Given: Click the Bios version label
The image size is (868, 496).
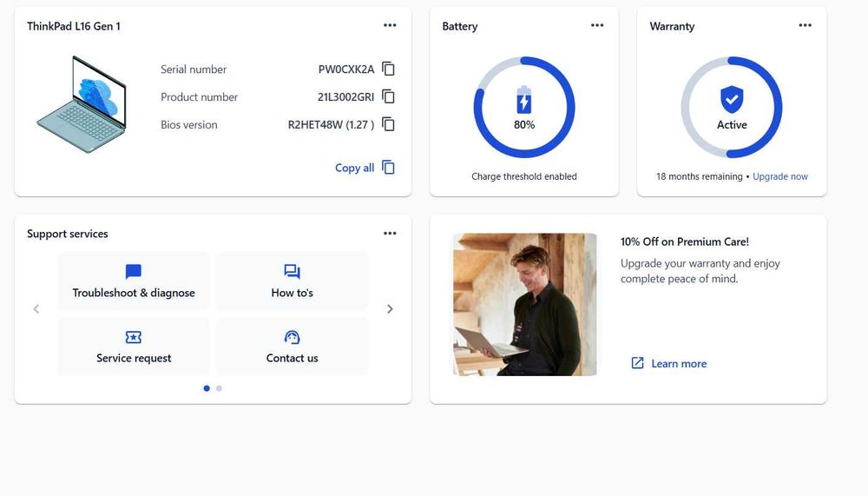Looking at the screenshot, I should (x=188, y=125).
